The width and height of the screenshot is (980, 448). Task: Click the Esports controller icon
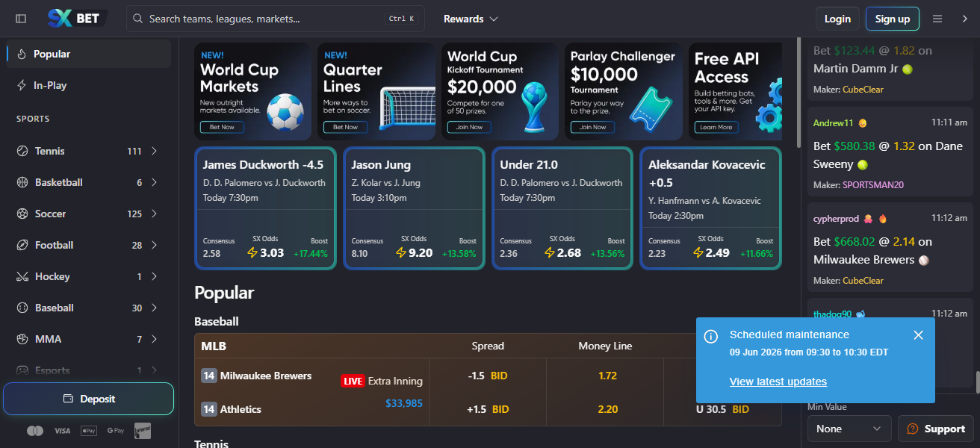[22, 370]
